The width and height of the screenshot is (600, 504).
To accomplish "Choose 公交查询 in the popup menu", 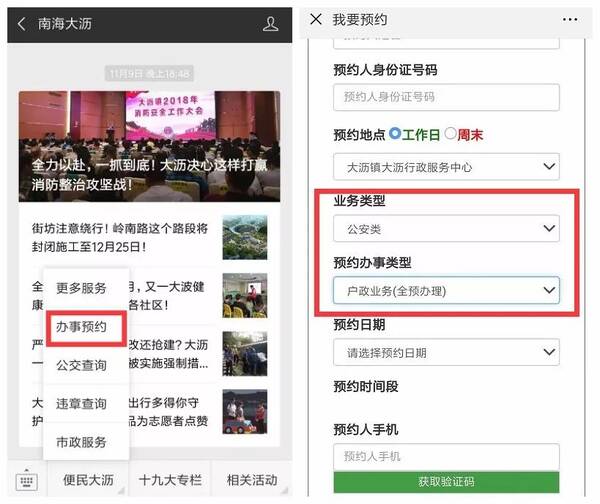I will click(x=82, y=365).
